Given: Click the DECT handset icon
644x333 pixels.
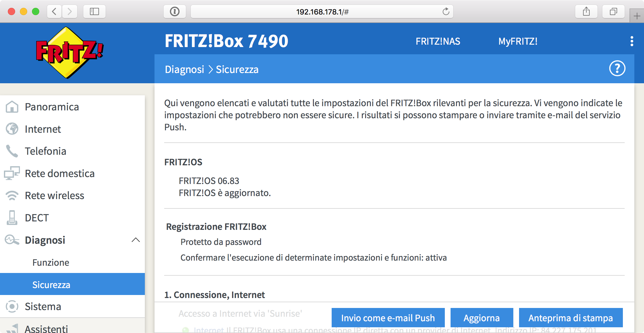Looking at the screenshot, I should tap(12, 217).
